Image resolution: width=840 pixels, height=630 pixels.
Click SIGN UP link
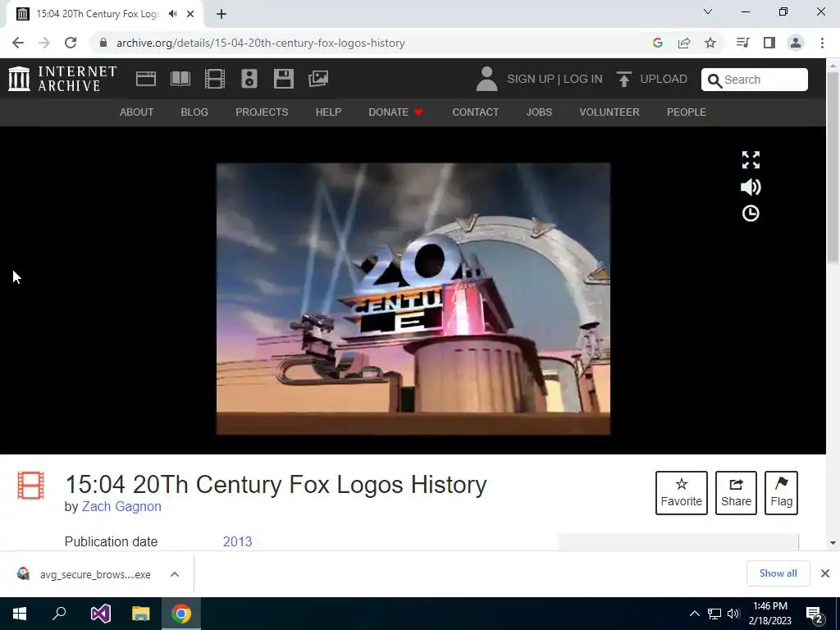531,79
